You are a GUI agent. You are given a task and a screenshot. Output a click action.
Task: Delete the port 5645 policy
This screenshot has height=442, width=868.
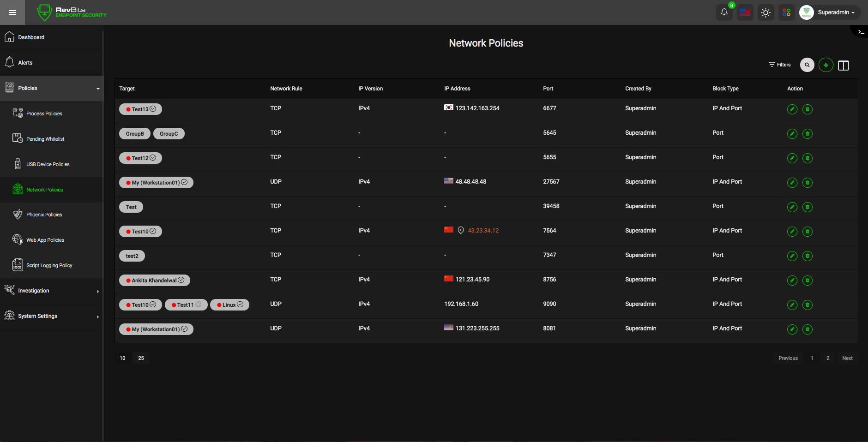pos(807,134)
